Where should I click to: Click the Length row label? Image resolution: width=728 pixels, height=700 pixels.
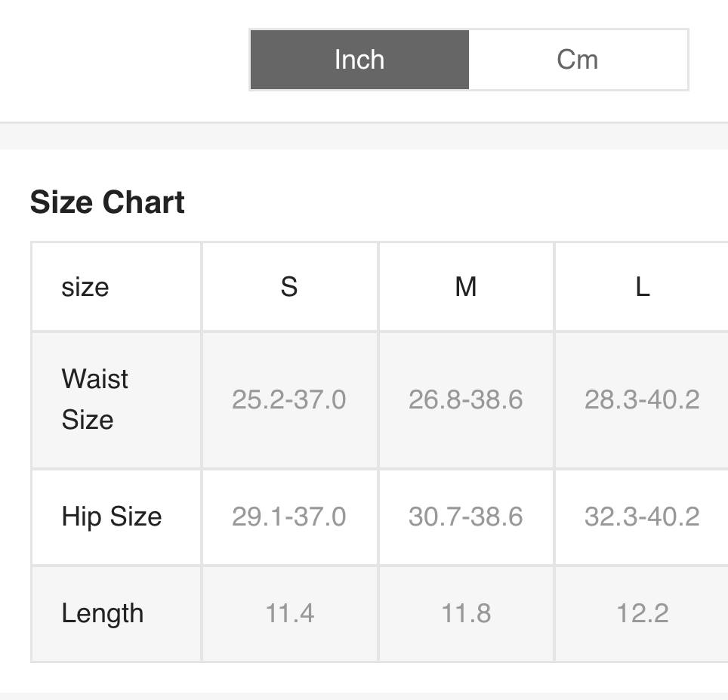(101, 613)
